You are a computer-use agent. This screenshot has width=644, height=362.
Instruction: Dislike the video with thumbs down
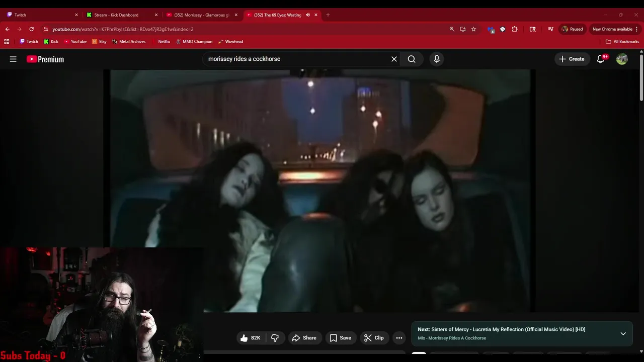pos(275,338)
